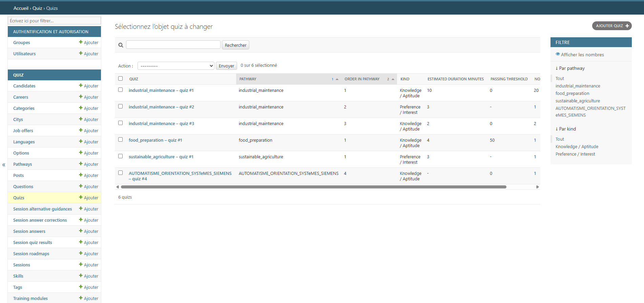Click plus icon to add Languages
Screen dimensions: 644x303
pyautogui.click(x=81, y=141)
